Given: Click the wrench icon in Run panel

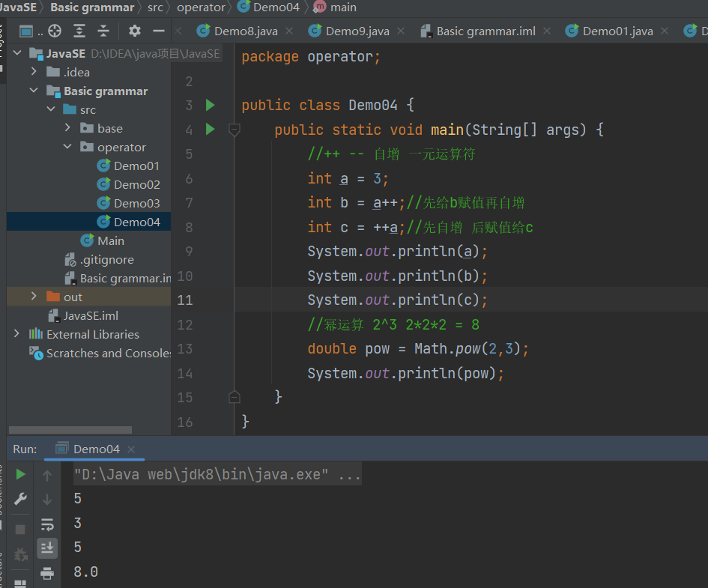Looking at the screenshot, I should point(21,499).
